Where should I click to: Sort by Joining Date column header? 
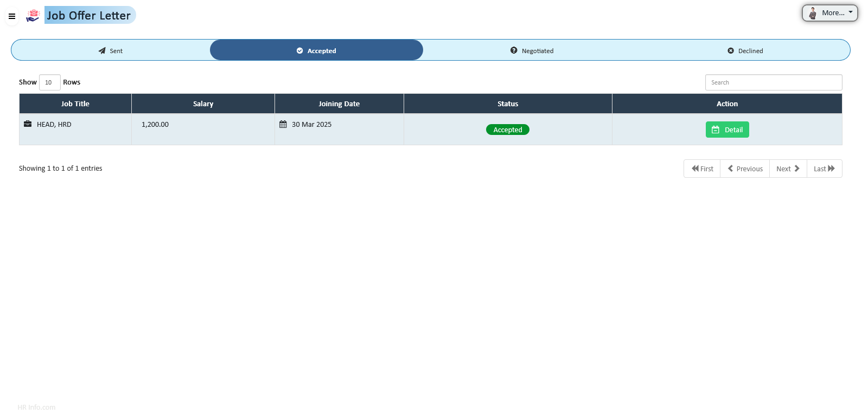(339, 104)
